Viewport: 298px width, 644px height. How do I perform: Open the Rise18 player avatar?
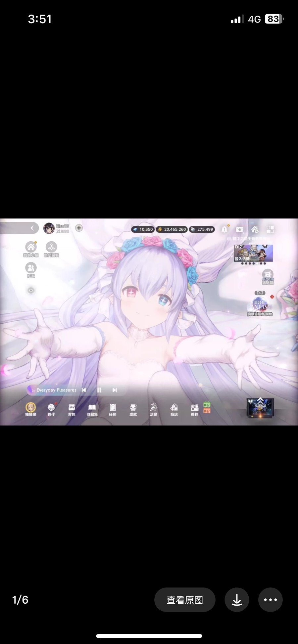click(49, 228)
